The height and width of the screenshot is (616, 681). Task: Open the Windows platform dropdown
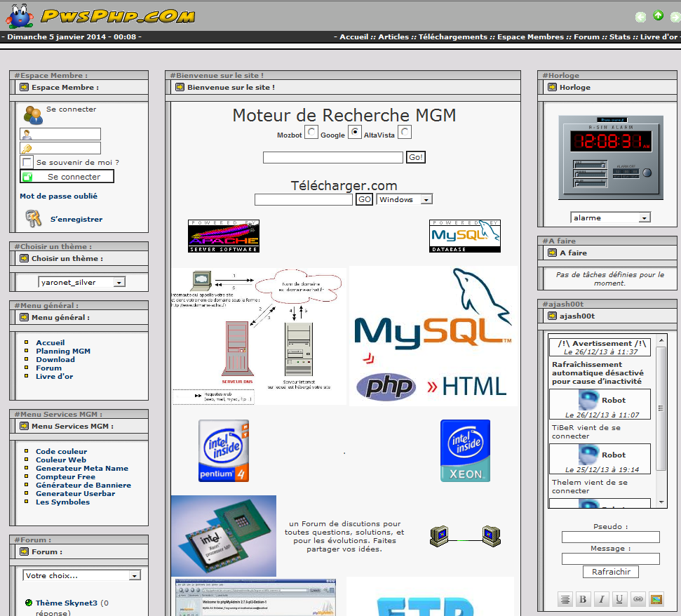[x=405, y=199]
